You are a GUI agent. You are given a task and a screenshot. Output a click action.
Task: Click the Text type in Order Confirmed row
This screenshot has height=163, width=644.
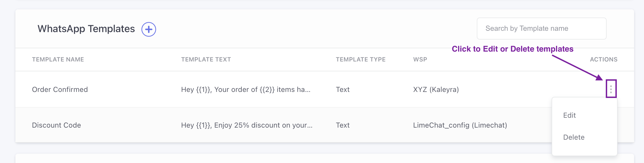[x=343, y=89]
